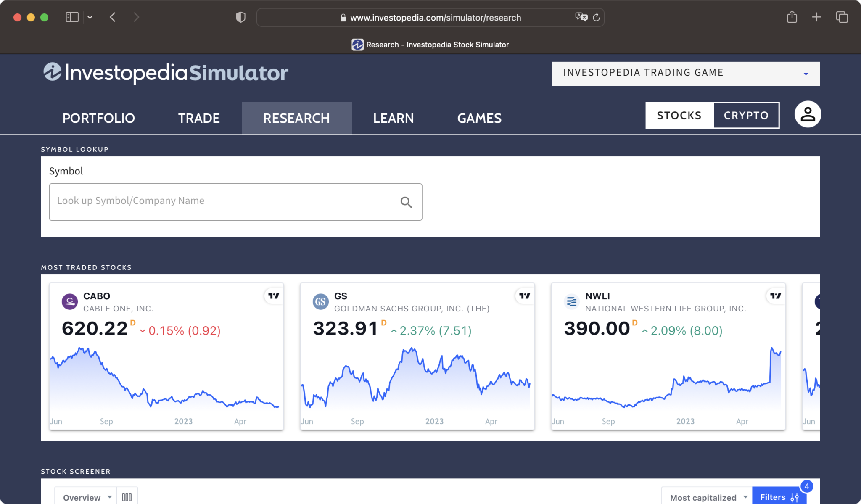Toggle translation options in the address bar
Viewport: 861px width, 504px height.
[581, 17]
